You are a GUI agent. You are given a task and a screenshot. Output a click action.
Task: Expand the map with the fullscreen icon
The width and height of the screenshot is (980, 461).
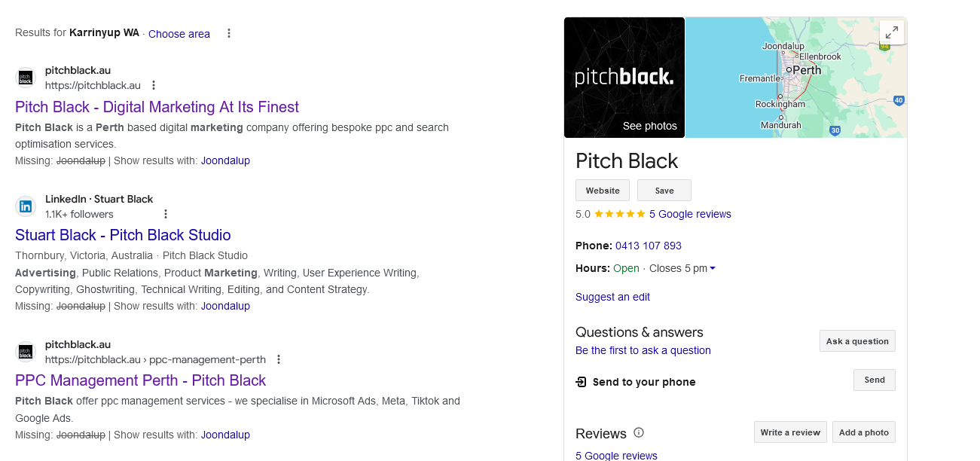pyautogui.click(x=892, y=32)
